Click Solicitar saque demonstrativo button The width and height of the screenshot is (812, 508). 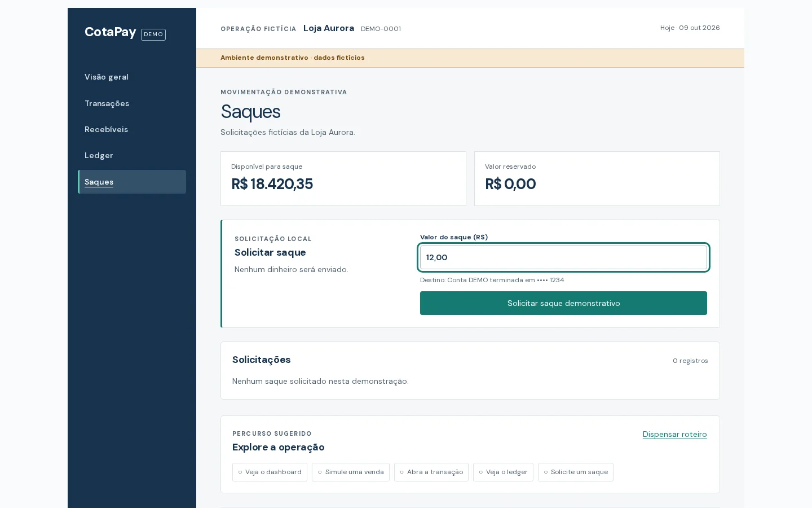pos(563,303)
